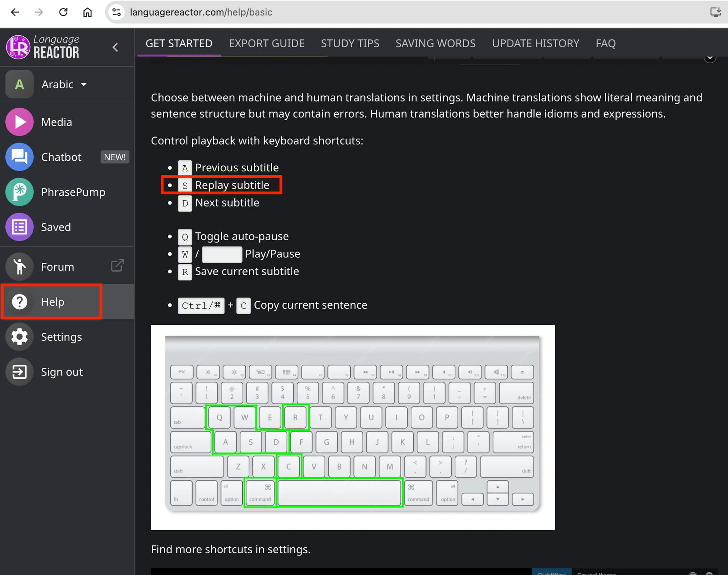Viewport: 728px width, 575px height.
Task: Open the Saved list icon
Action: pyautogui.click(x=19, y=227)
